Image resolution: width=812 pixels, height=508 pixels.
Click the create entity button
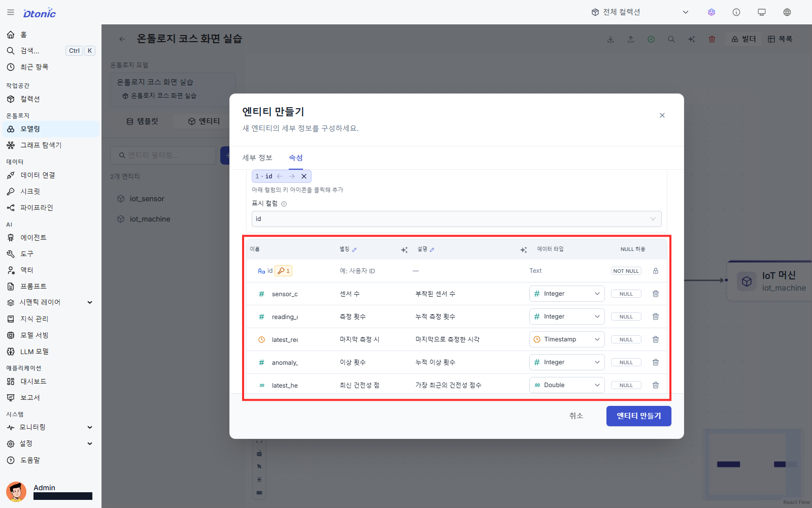tap(639, 416)
